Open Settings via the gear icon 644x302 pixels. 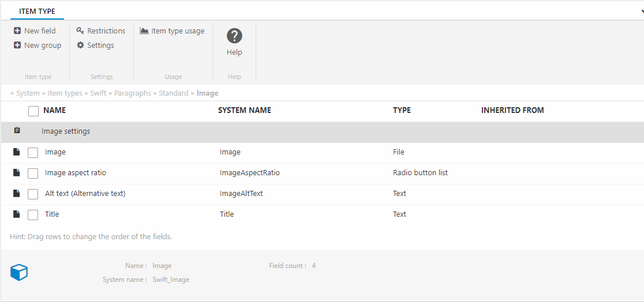[80, 46]
